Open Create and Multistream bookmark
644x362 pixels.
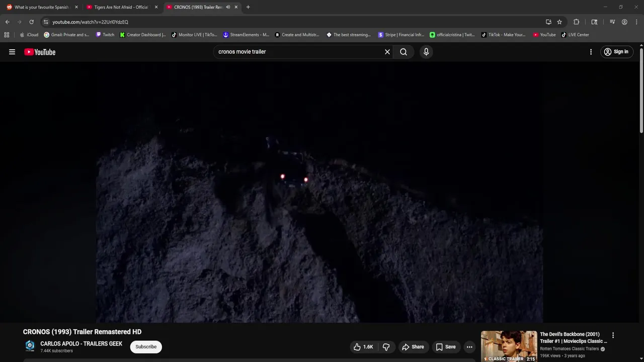click(x=297, y=35)
